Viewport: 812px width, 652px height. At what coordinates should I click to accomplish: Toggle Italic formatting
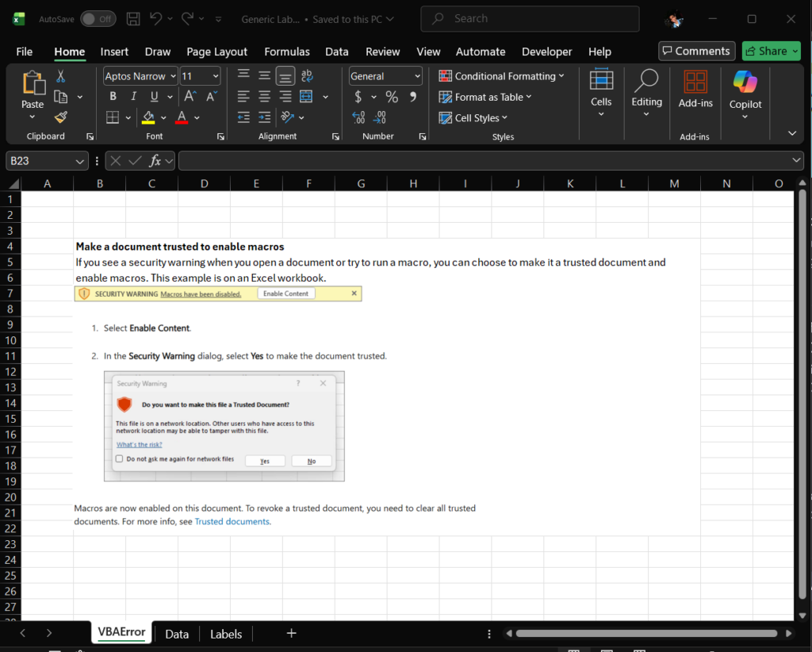click(x=133, y=97)
